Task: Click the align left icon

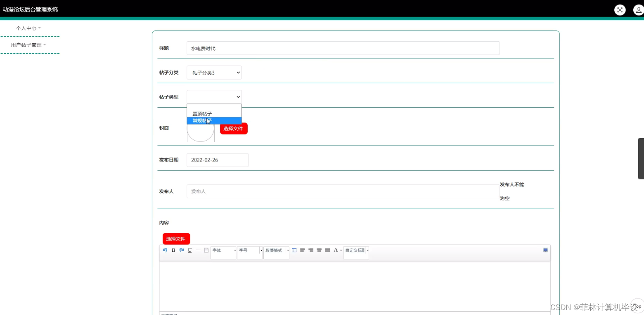Action: click(303, 250)
